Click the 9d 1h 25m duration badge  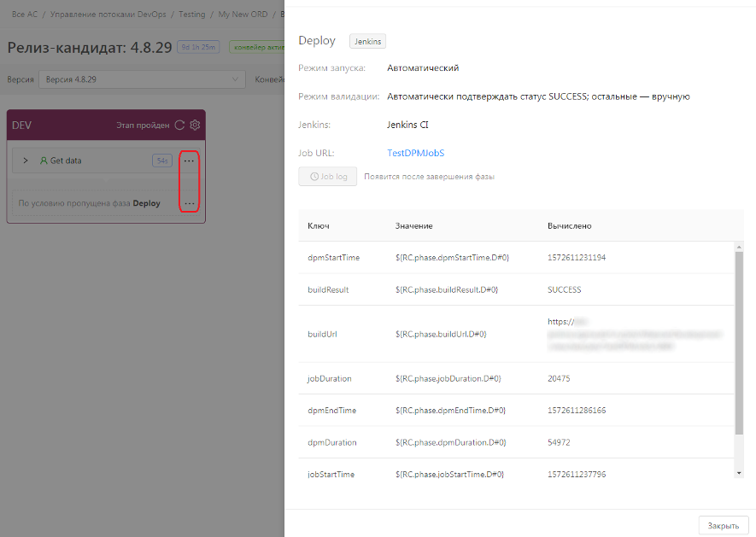pos(197,47)
